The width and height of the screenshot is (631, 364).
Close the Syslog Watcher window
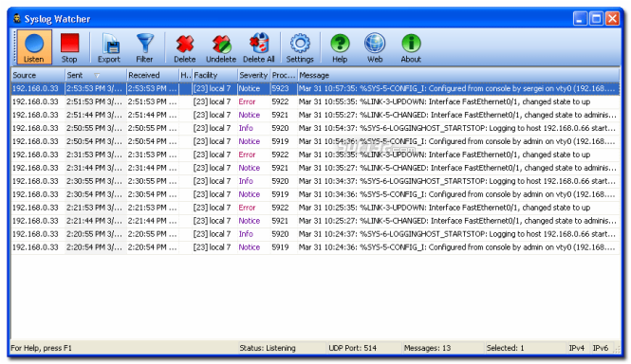coord(612,19)
